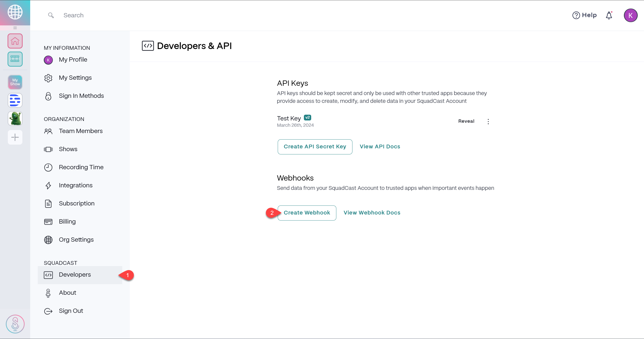This screenshot has width=644, height=339.
Task: Click the home icon in left rail
Action: tap(15, 41)
